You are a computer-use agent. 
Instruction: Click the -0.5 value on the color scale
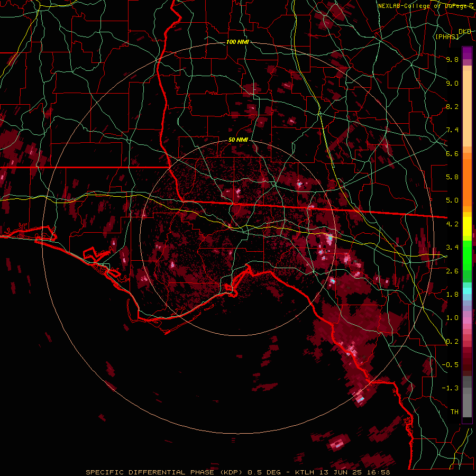tap(450, 365)
